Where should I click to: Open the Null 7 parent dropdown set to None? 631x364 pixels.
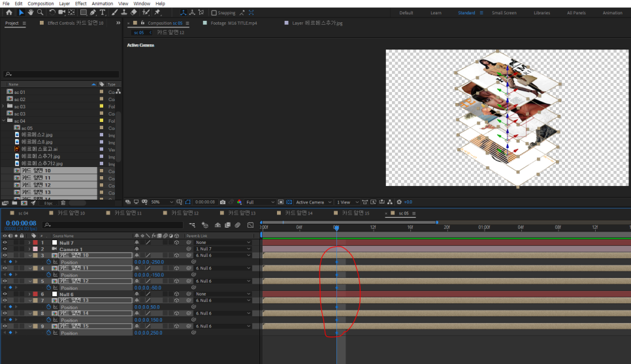coord(223,243)
